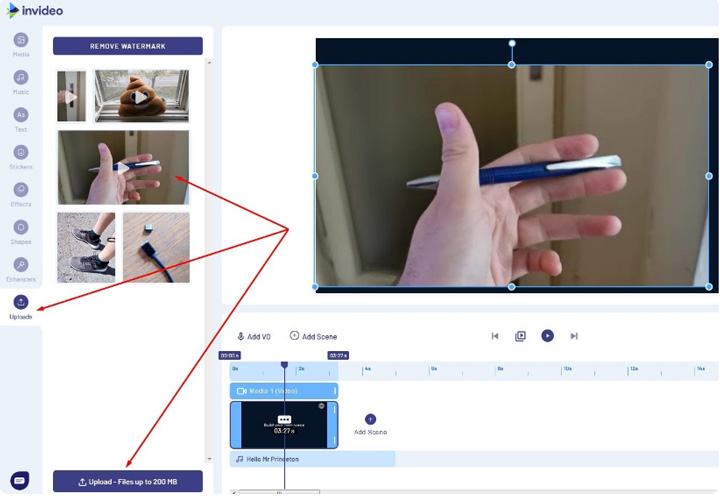720x497 pixels.
Task: Select the poop emoji pillow video thumbnail
Action: pyautogui.click(x=141, y=96)
